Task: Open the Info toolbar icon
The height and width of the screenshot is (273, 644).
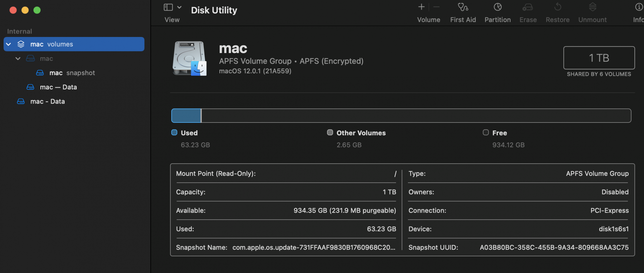Action: (639, 7)
